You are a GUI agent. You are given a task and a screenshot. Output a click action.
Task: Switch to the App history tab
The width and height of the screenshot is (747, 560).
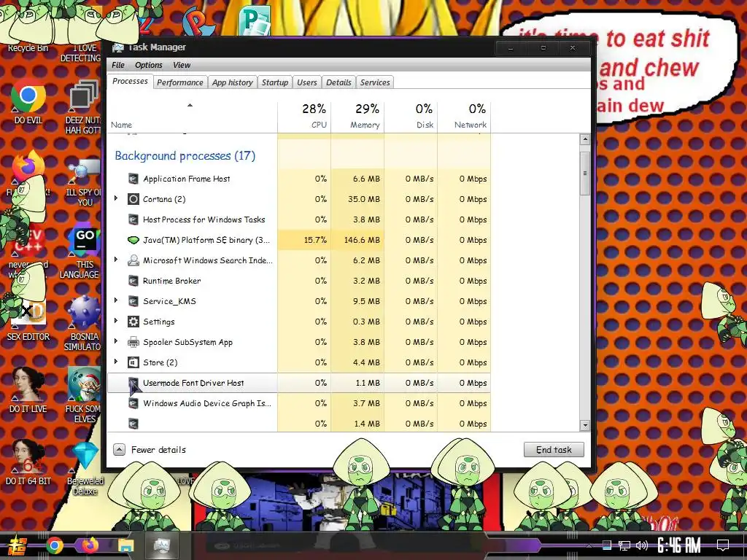233,82
